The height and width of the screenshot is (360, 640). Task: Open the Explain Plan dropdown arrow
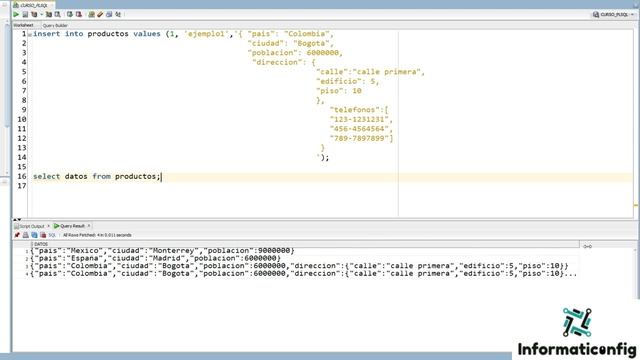41,14
